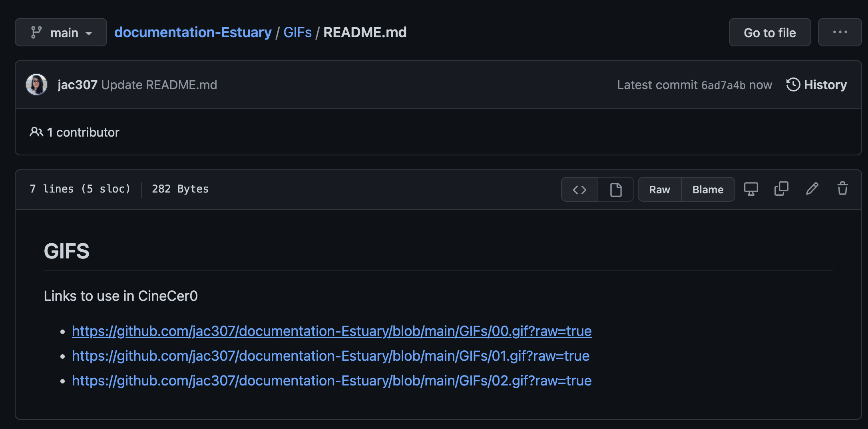The height and width of the screenshot is (429, 868).
Task: Edit this file with the pencil icon
Action: pyautogui.click(x=812, y=189)
